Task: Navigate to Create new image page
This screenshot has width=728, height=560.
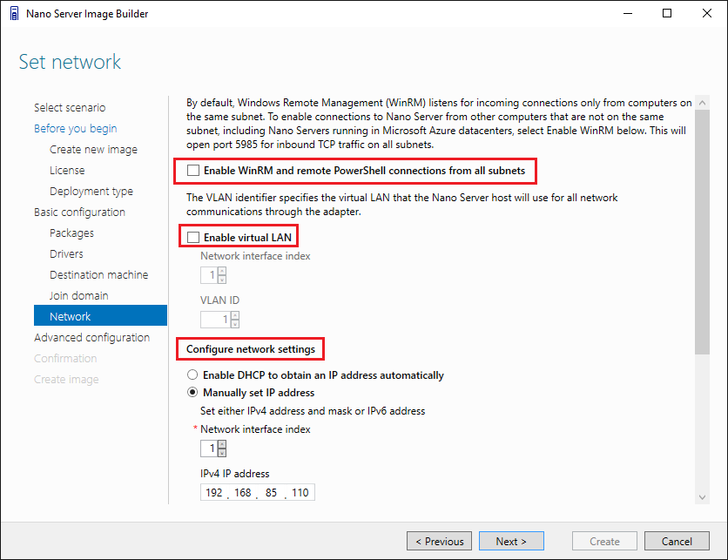Action: coord(93,150)
